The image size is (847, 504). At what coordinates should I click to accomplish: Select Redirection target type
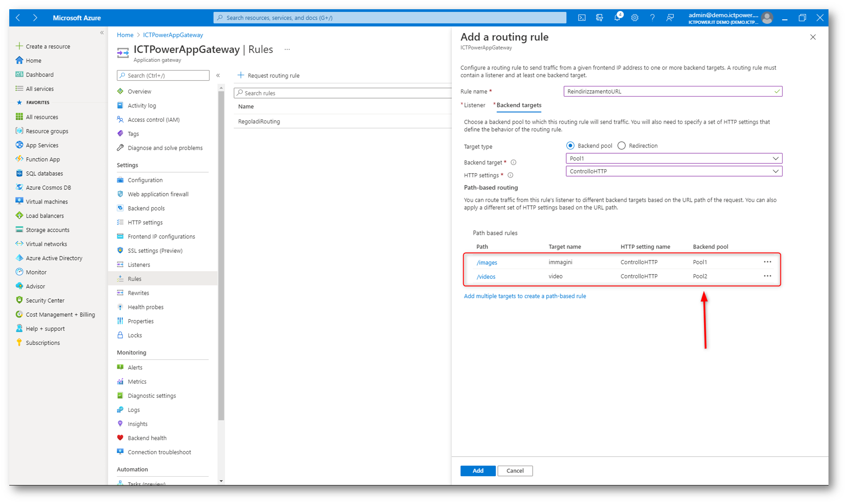pos(621,145)
